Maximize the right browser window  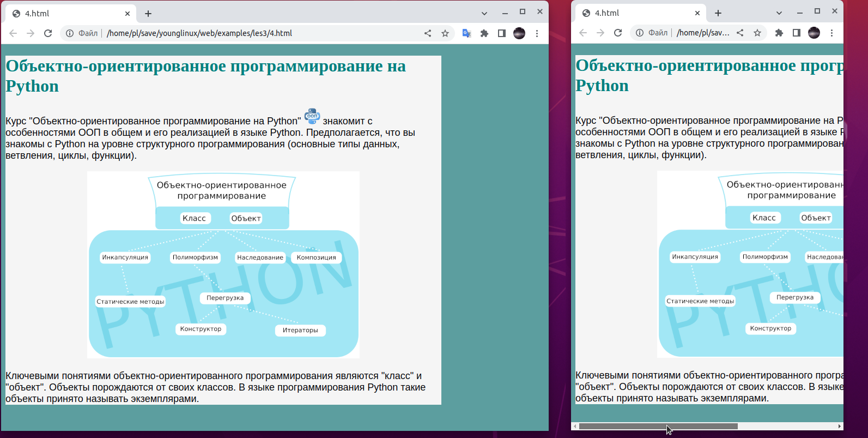tap(817, 11)
